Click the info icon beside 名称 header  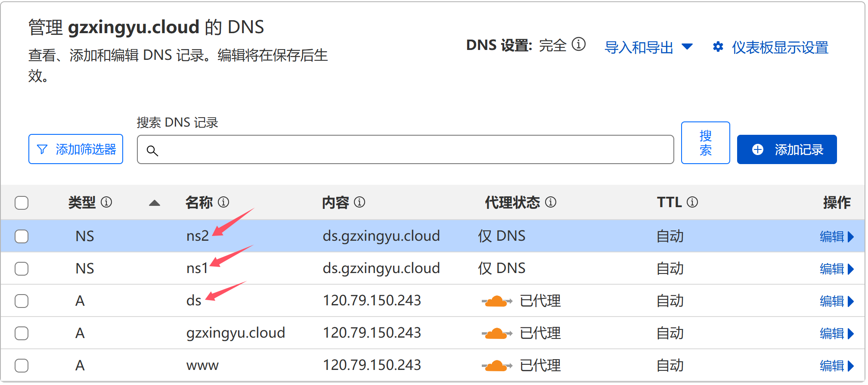(223, 202)
